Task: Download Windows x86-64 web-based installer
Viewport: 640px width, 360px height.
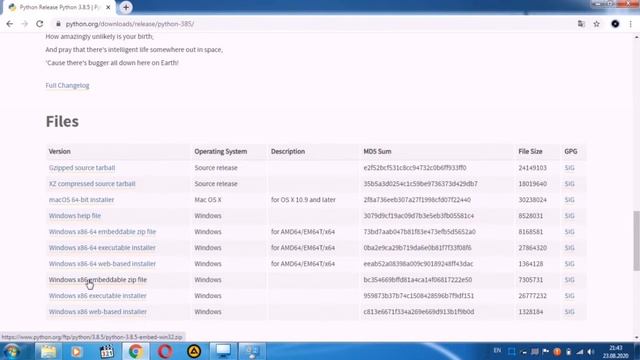Action: 102,264
